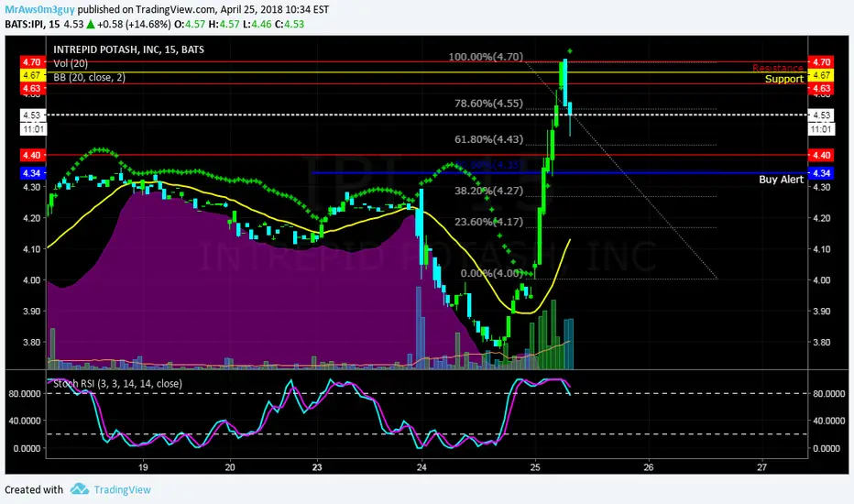This screenshot has height=504, width=854.
Task: Select the Vol (20) indicator label
Action: point(71,63)
